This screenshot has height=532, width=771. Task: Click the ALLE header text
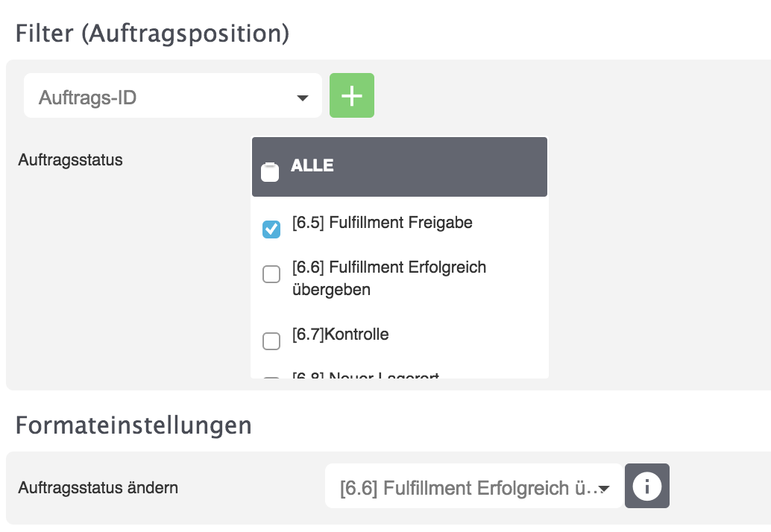[312, 165]
